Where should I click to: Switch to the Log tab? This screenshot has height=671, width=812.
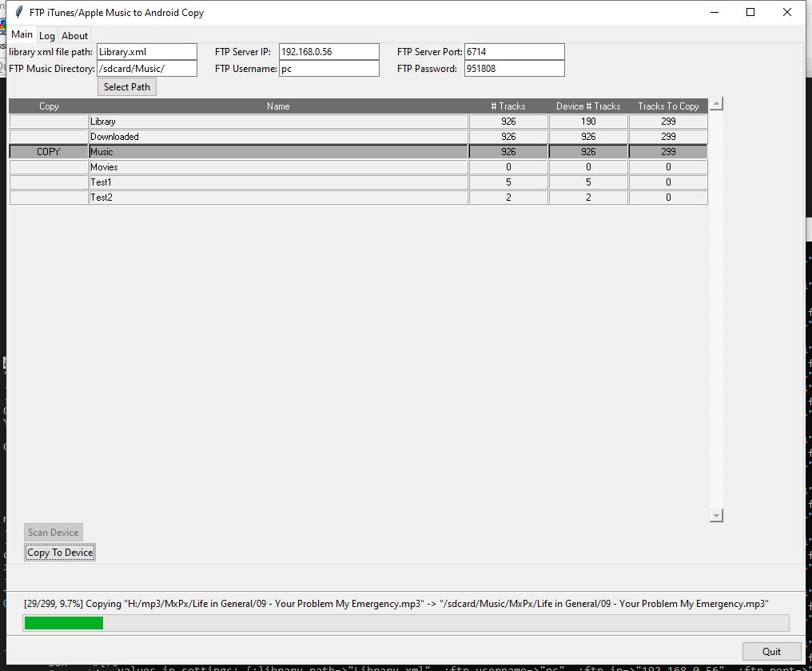coord(46,35)
